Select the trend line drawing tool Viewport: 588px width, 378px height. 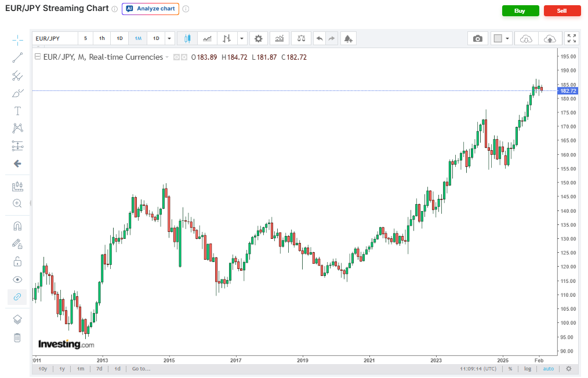click(17, 57)
